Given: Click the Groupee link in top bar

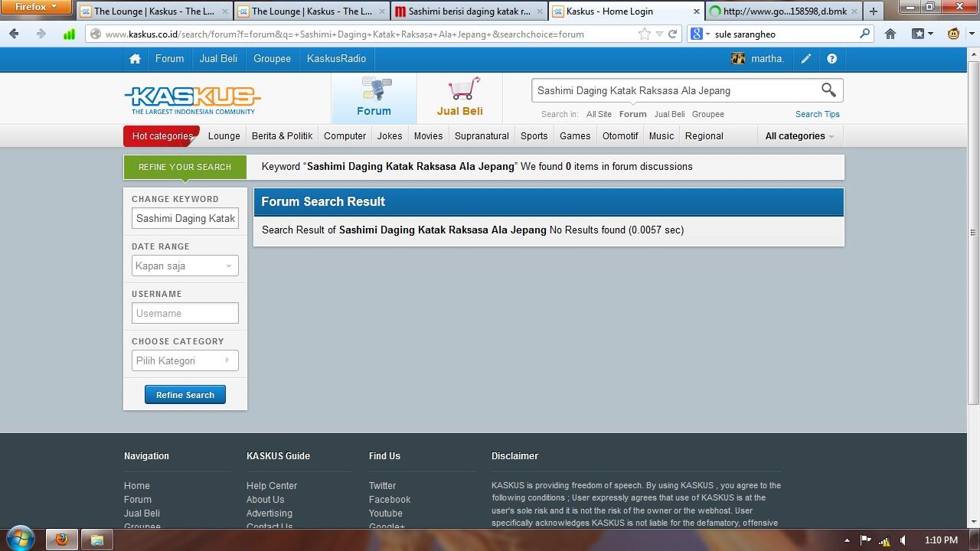Looking at the screenshot, I should coord(272,59).
